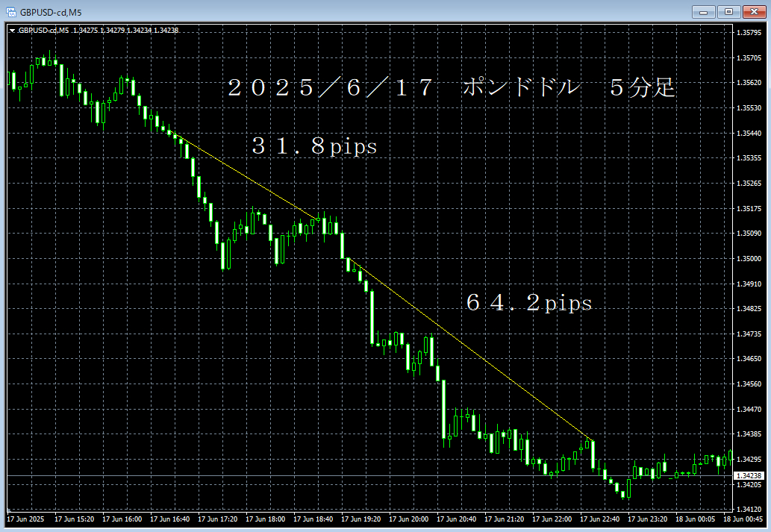Click the 1.35795 price scale label
771x532 pixels.
click(749, 32)
